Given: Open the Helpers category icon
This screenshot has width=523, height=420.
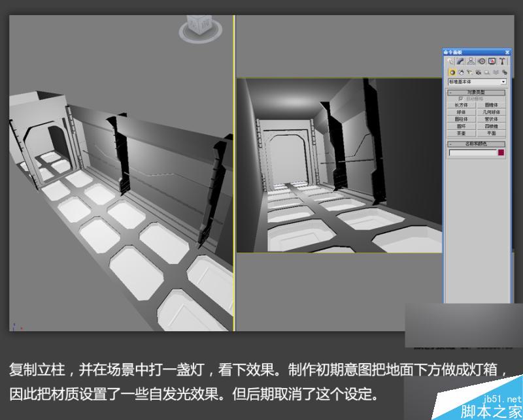Looking at the screenshot, I should pos(488,72).
